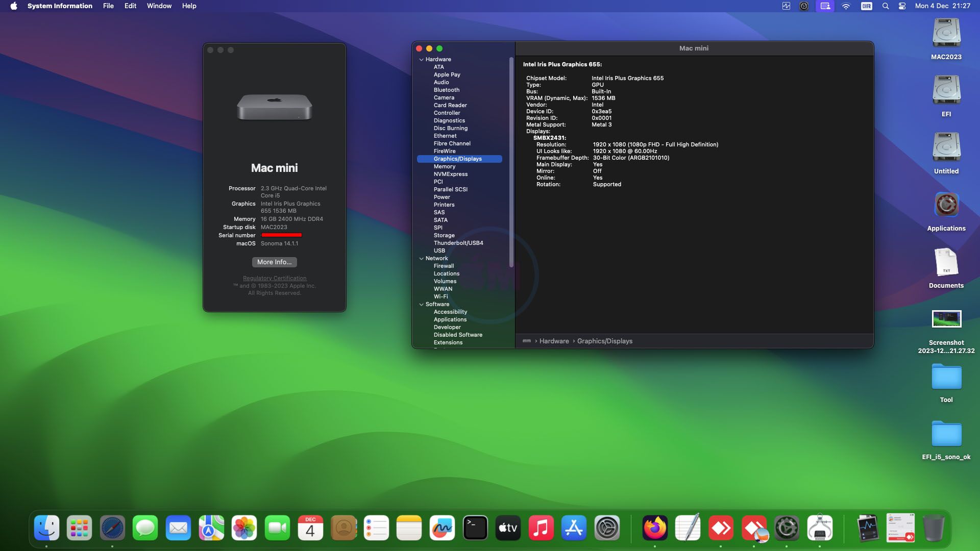Launch Firefox from the Dock
This screenshot has width=980, height=551.
point(655,528)
